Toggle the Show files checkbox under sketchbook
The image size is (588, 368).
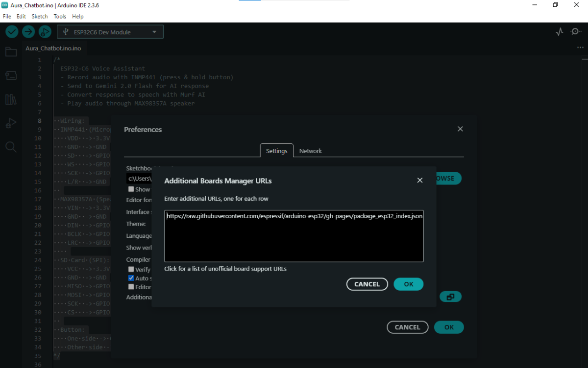(131, 189)
